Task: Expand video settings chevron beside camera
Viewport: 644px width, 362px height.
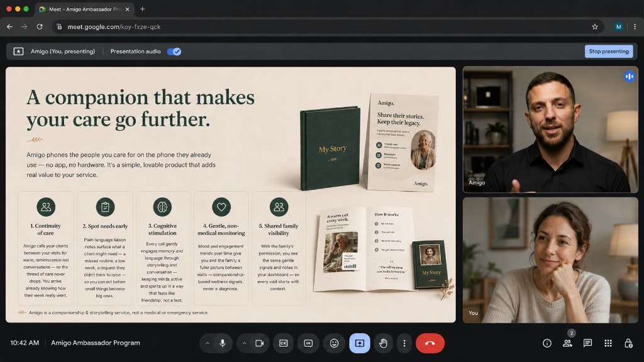Action: pos(245,343)
